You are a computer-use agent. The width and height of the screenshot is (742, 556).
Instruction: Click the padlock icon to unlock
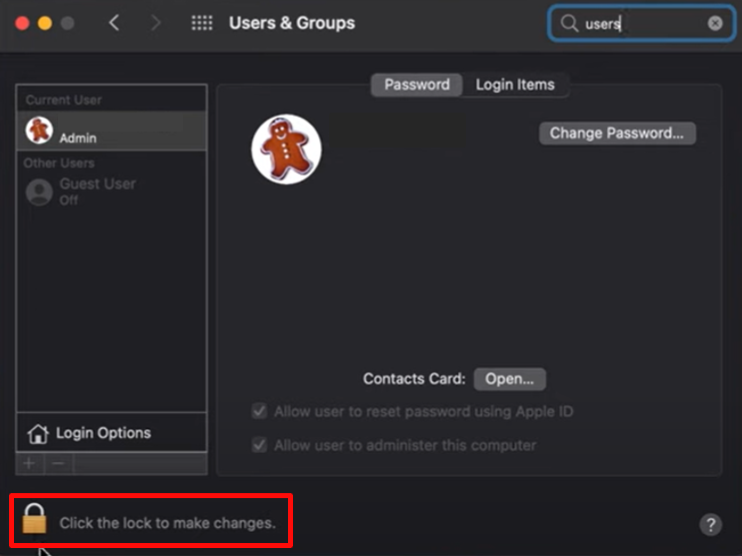35,520
